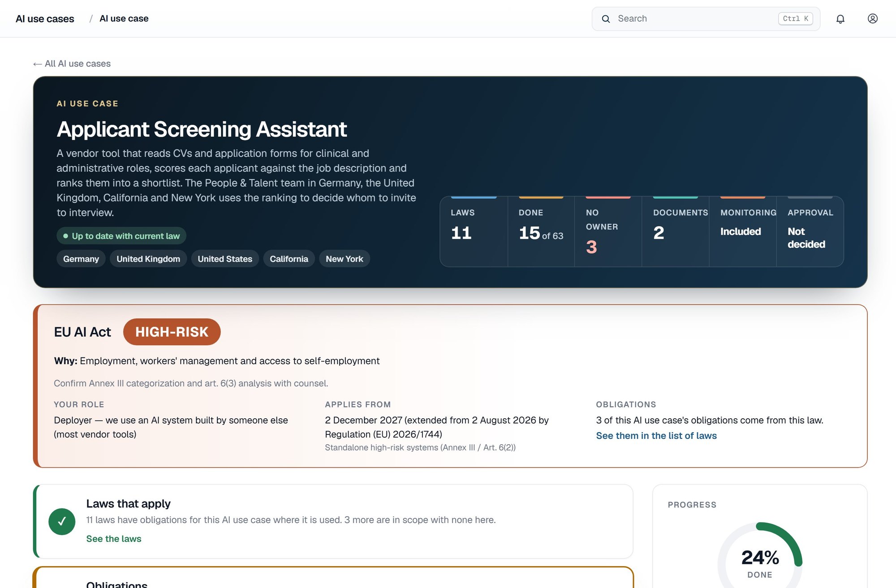896x588 pixels.
Task: Click the 11 laws have obligations sentence
Action: [291, 520]
